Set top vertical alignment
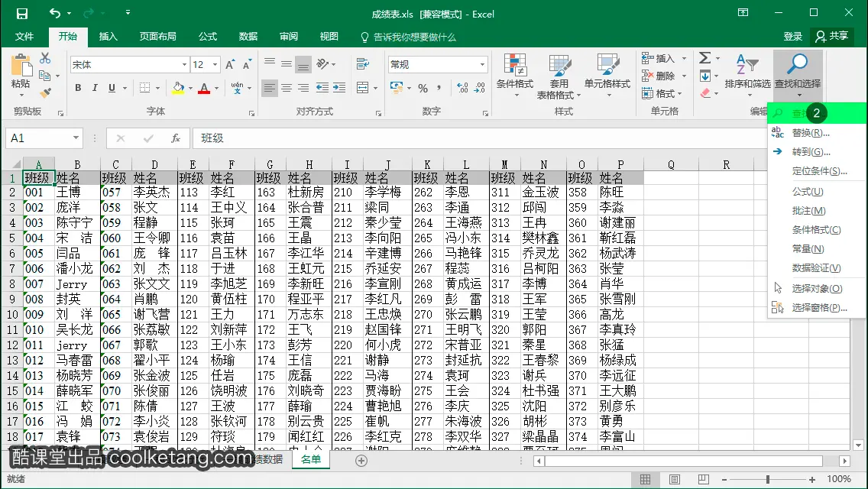 pos(269,61)
